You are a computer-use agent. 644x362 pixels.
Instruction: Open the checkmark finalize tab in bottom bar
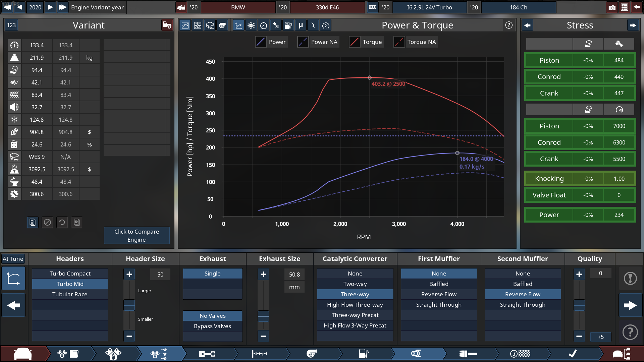point(573,354)
